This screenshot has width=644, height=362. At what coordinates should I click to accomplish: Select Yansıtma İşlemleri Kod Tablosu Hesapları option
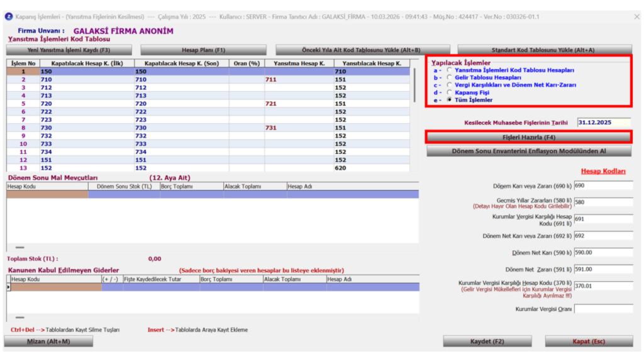(449, 70)
